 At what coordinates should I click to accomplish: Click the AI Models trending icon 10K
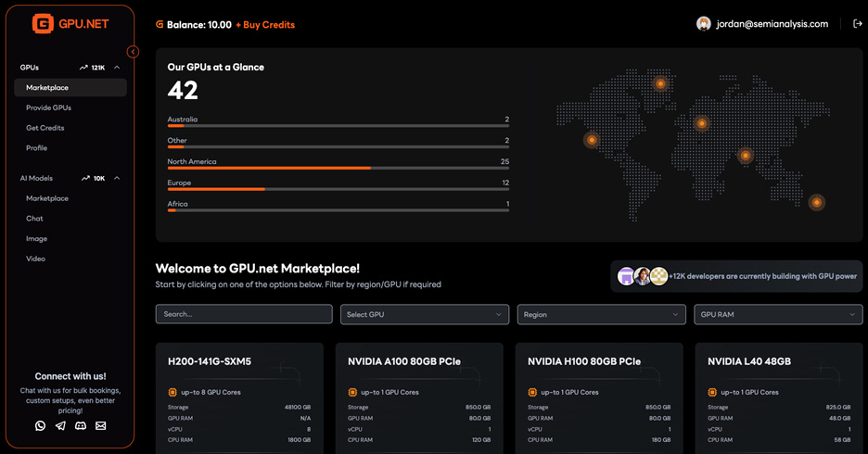click(85, 178)
